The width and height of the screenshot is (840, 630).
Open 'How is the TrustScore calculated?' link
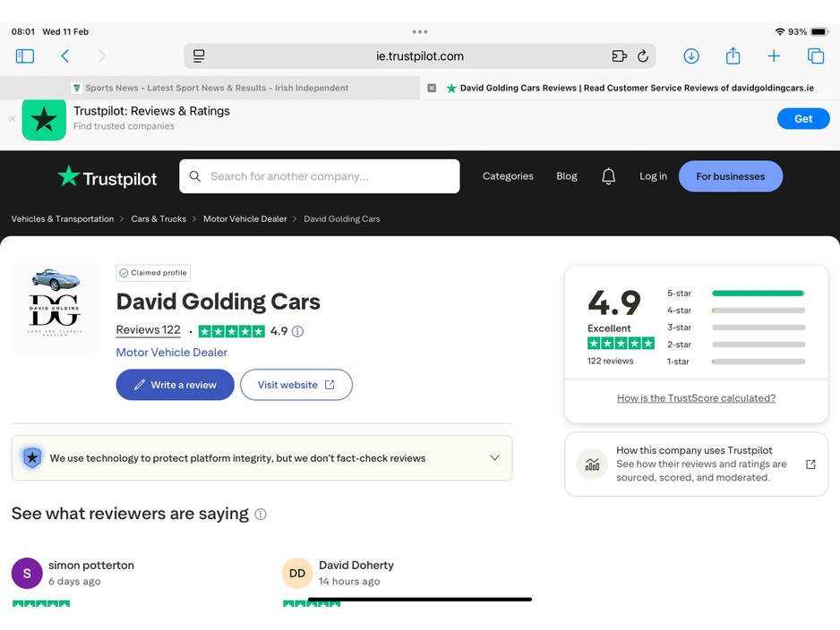point(696,398)
